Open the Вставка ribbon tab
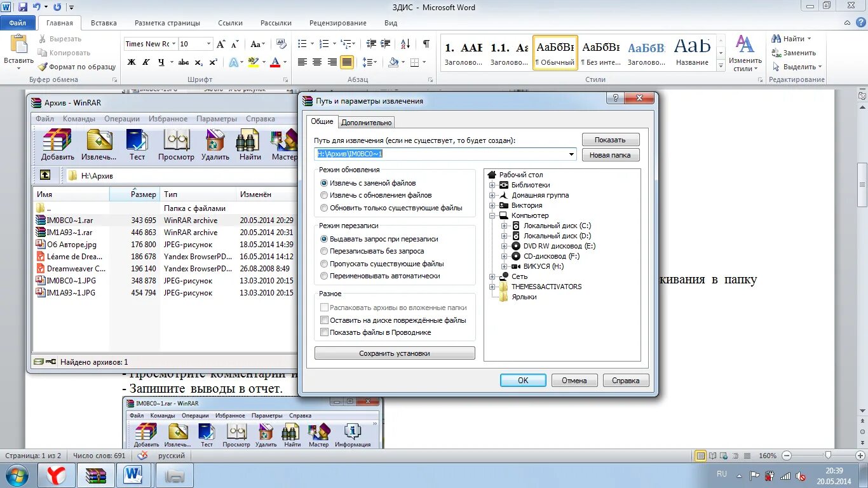This screenshot has width=868, height=488. point(104,23)
